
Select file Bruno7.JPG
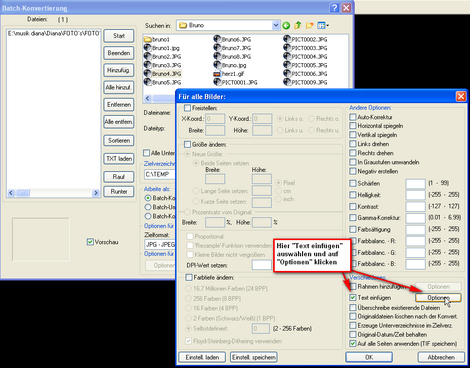click(x=232, y=48)
